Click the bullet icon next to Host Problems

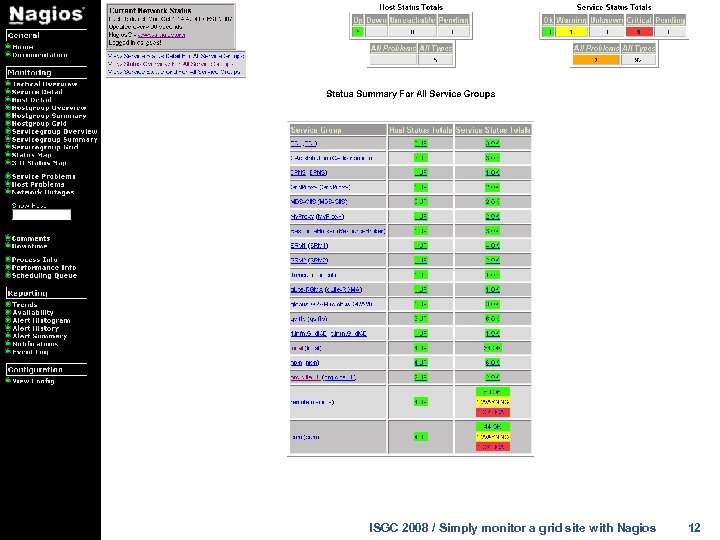tap(8, 184)
